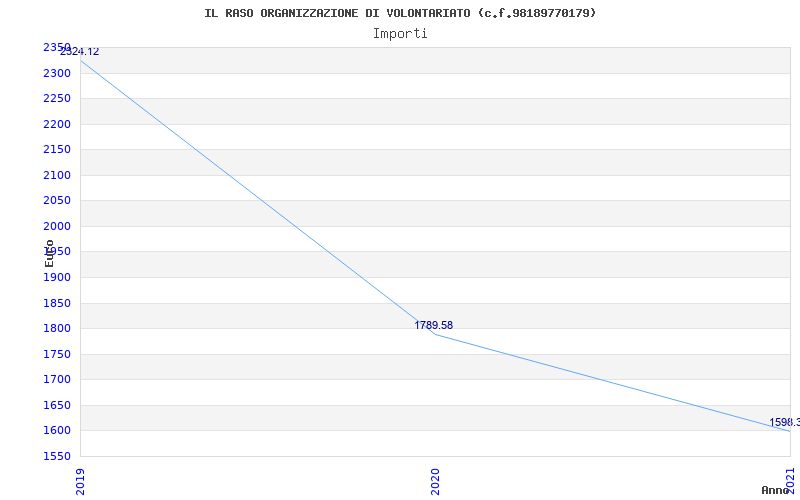Click the 1700 y-axis tick label
The image size is (800, 500).
pos(57,380)
